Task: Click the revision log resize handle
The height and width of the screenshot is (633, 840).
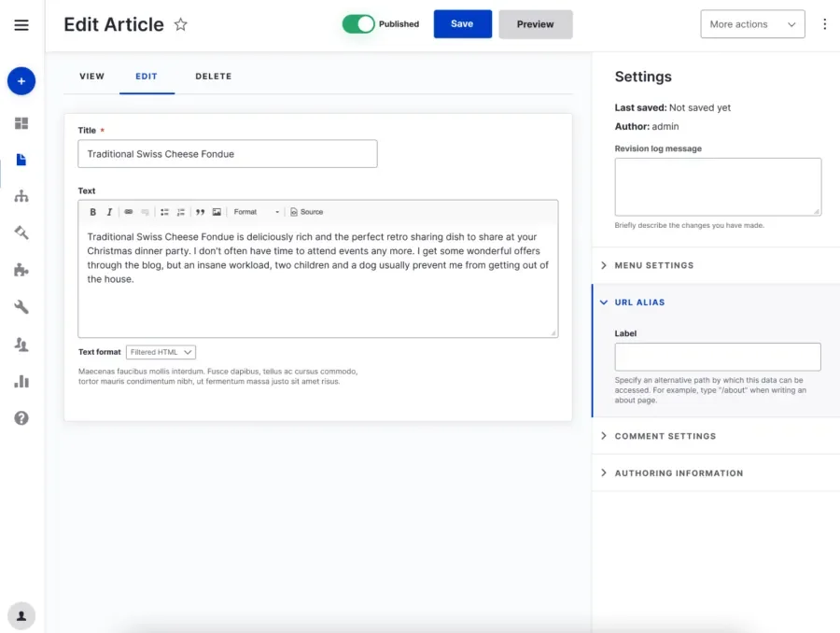Action: click(x=817, y=211)
